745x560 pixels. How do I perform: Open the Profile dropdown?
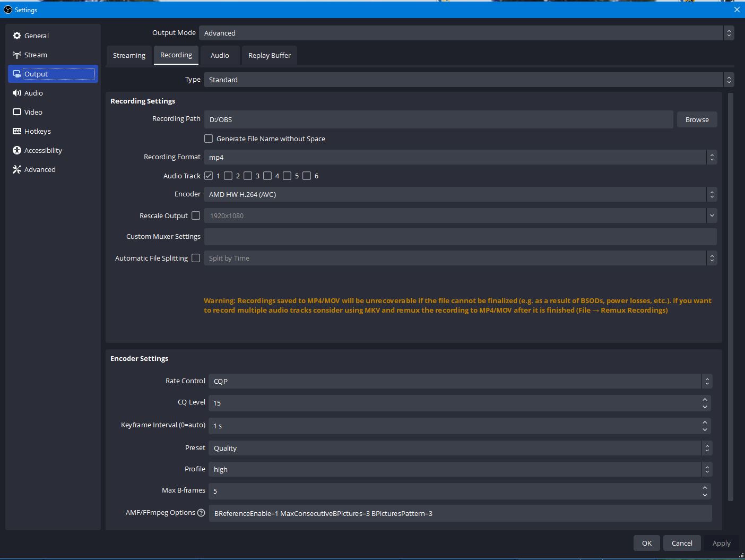click(460, 469)
